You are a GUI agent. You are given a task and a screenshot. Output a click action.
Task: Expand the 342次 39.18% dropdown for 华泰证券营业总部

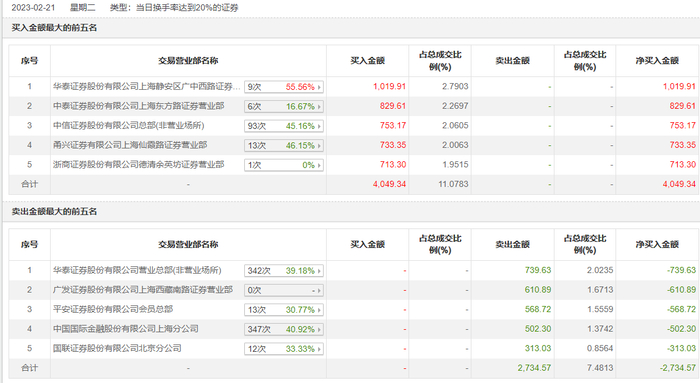(x=283, y=271)
